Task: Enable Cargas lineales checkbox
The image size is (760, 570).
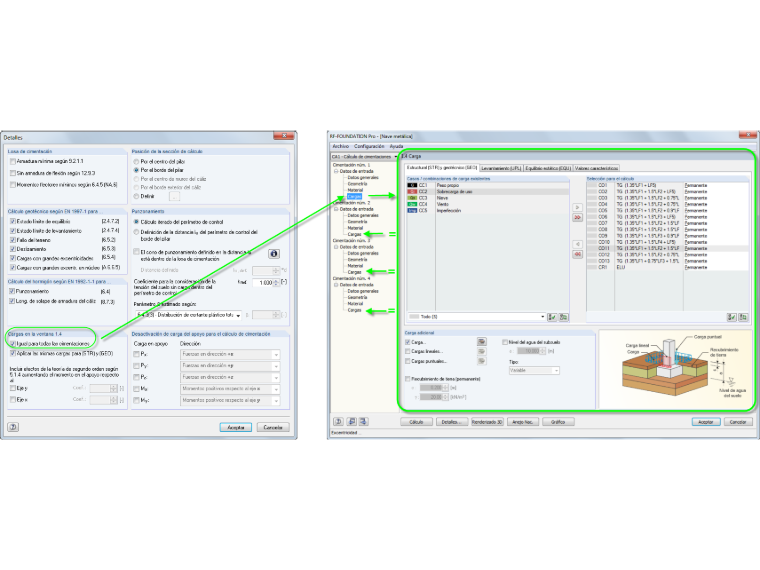Action: pyautogui.click(x=408, y=351)
